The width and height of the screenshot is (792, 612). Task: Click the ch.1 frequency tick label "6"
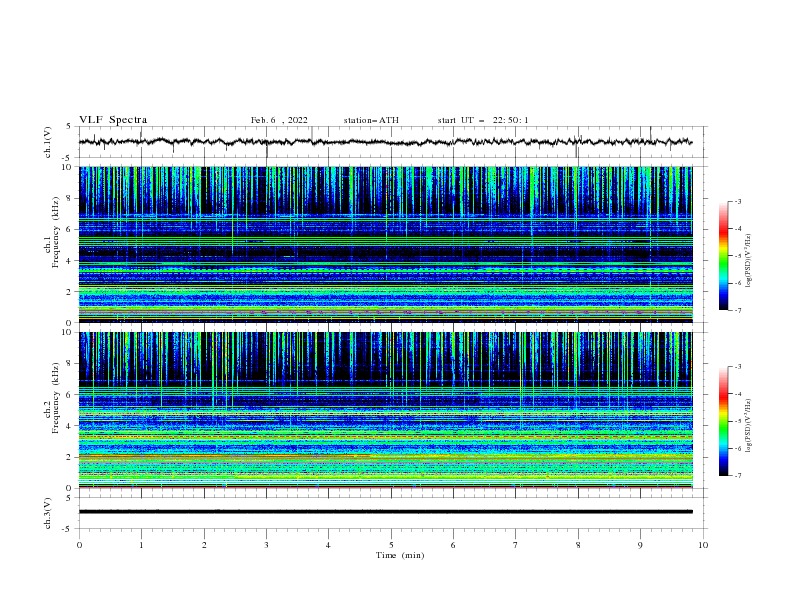69,229
